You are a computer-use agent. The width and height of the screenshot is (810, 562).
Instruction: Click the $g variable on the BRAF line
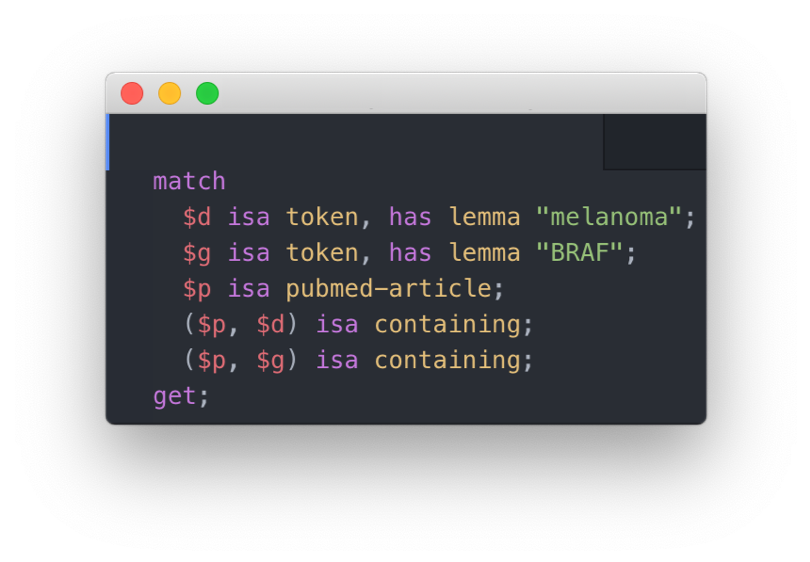197,254
